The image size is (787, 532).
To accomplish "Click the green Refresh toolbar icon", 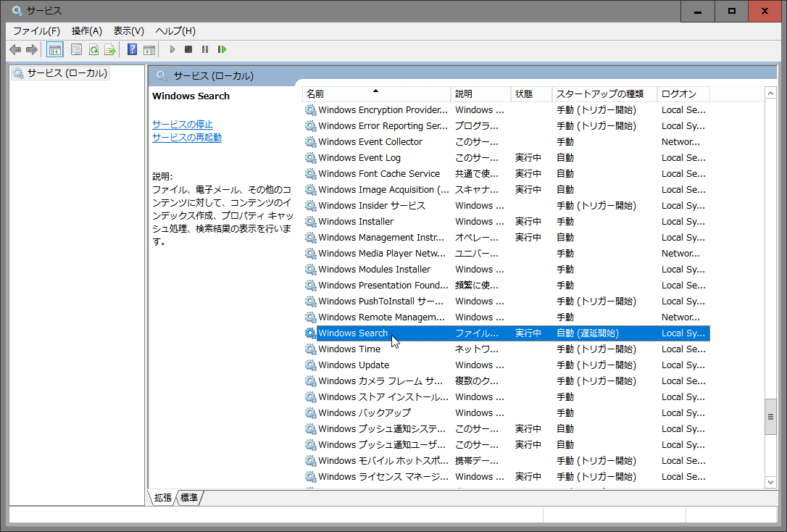I will coord(93,49).
